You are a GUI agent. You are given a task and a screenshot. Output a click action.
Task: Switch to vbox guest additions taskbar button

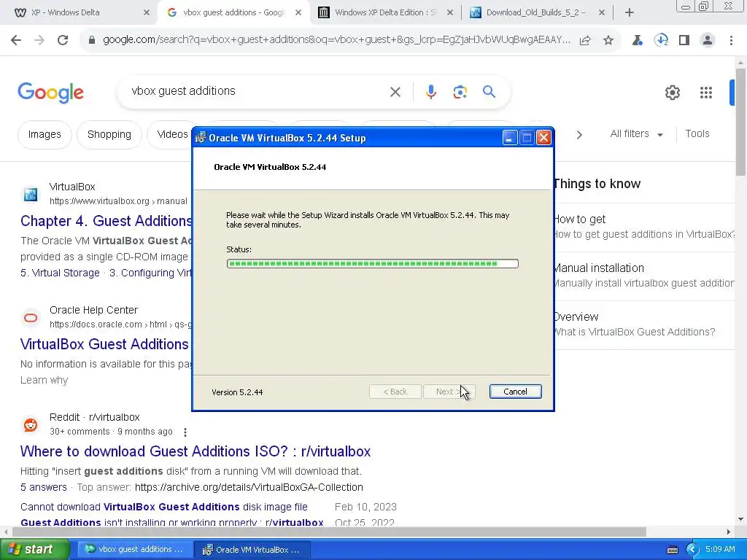(135, 550)
